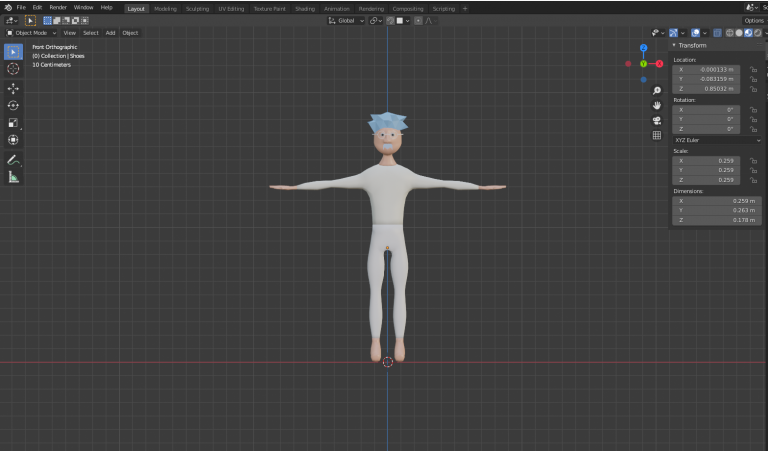Click the Z axis gizmo circle
768x451 pixels.
(644, 48)
